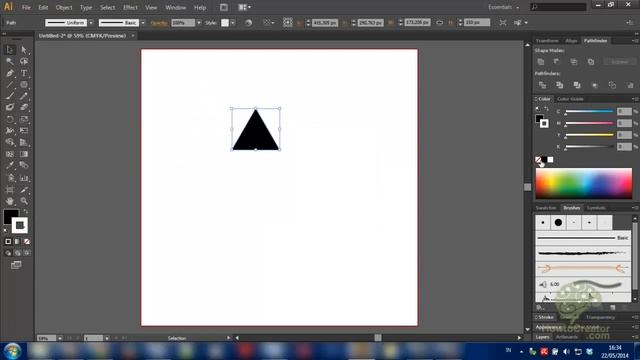
Task: Bring Stroke box forward in toolbar
Action: pyautogui.click(x=20, y=225)
